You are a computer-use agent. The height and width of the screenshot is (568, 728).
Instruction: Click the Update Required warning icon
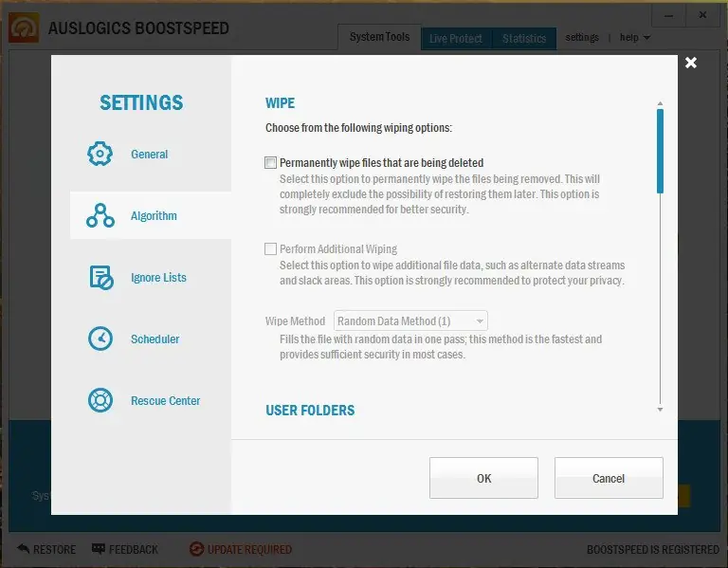[x=196, y=549]
